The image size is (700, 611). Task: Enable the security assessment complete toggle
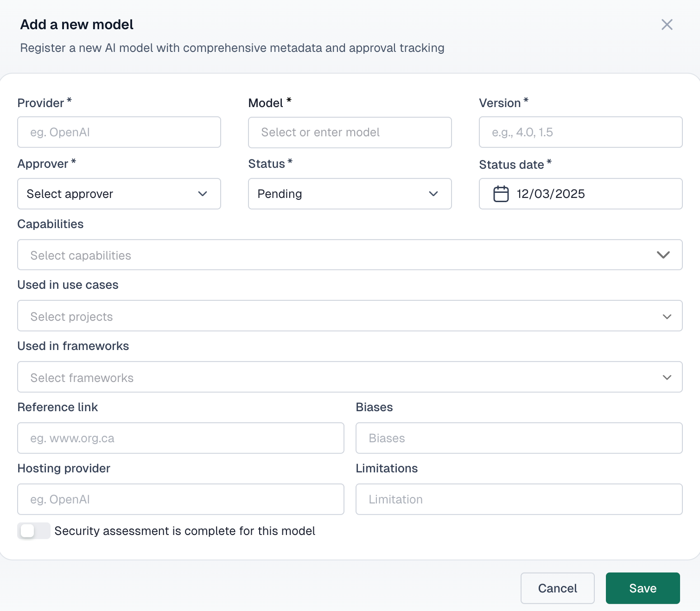(x=34, y=531)
